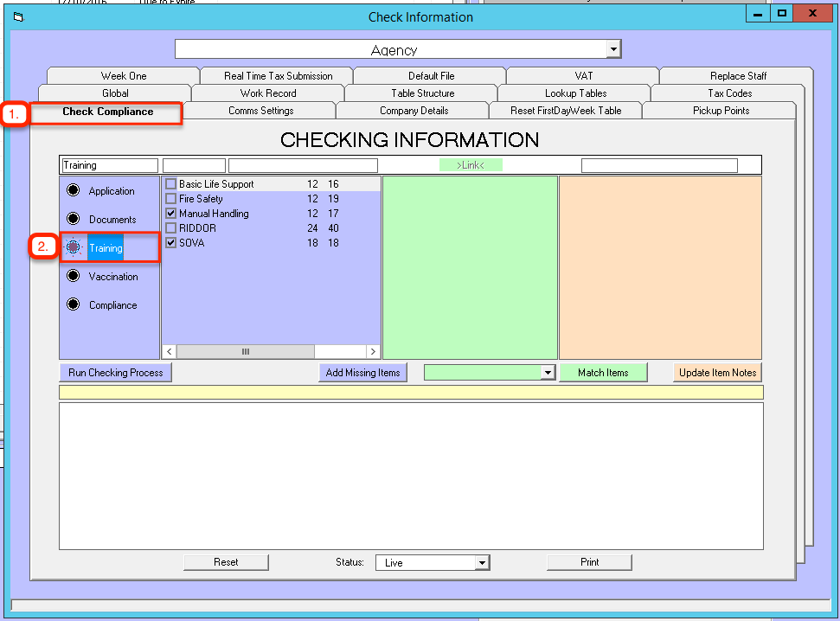Click the window icon in the title bar
840x621 pixels.
[18, 16]
